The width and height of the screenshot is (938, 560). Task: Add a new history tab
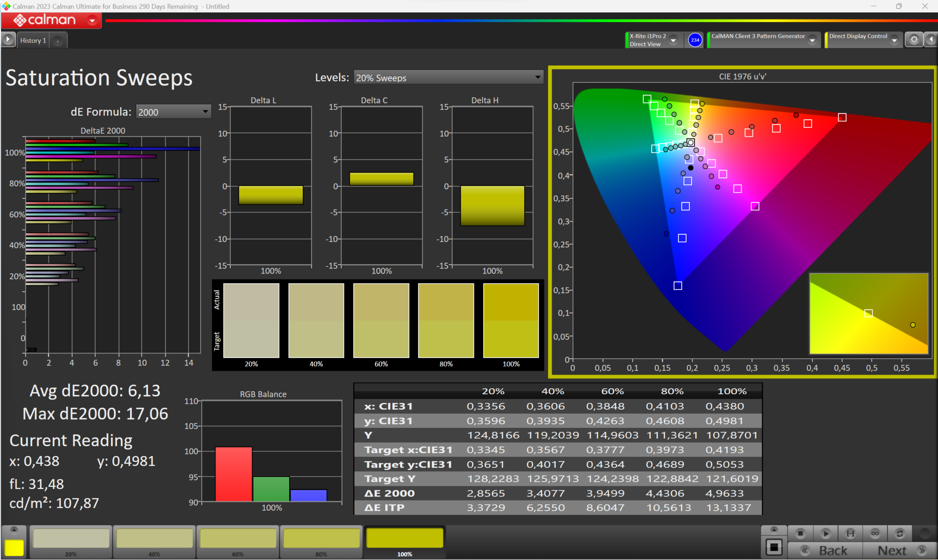point(58,41)
